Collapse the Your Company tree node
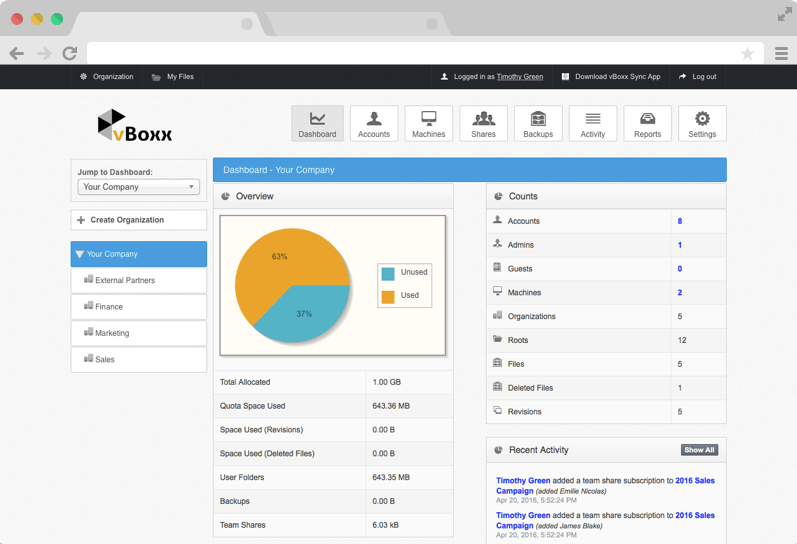The image size is (797, 544). coord(80,254)
